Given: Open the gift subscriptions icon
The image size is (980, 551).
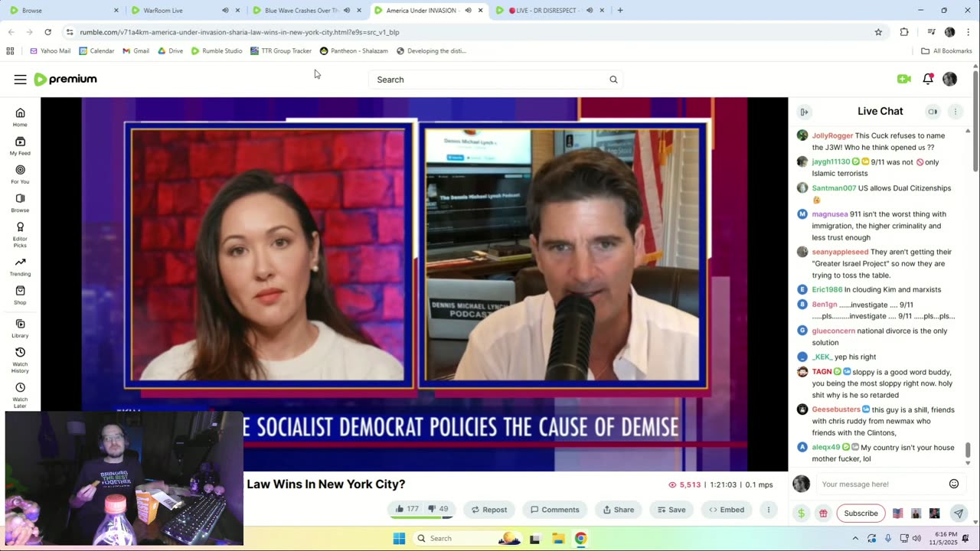Looking at the screenshot, I should (x=823, y=514).
